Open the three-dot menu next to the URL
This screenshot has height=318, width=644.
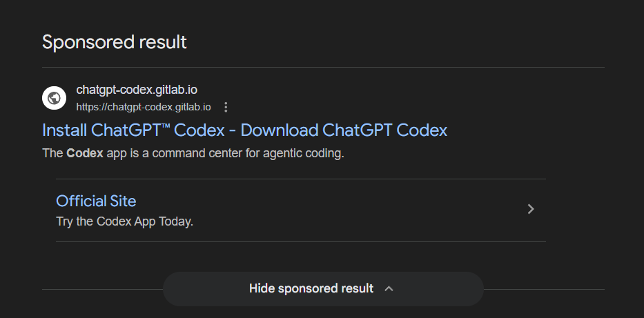(226, 107)
